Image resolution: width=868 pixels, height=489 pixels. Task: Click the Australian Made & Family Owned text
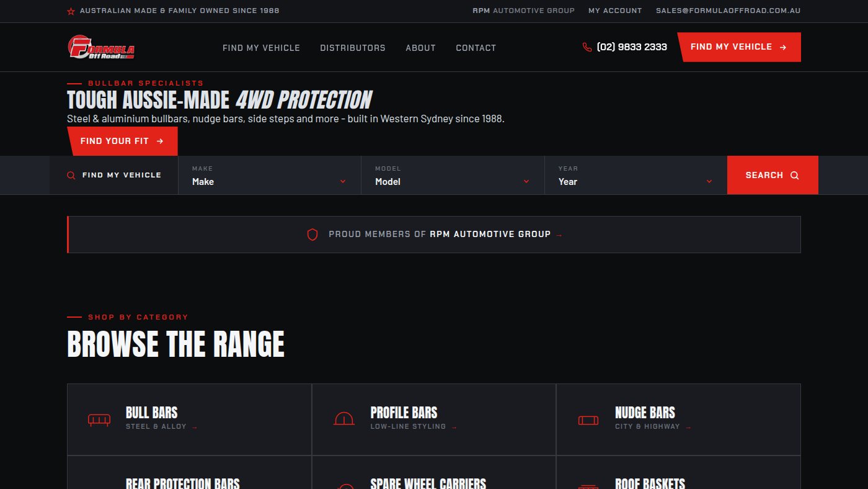180,11
